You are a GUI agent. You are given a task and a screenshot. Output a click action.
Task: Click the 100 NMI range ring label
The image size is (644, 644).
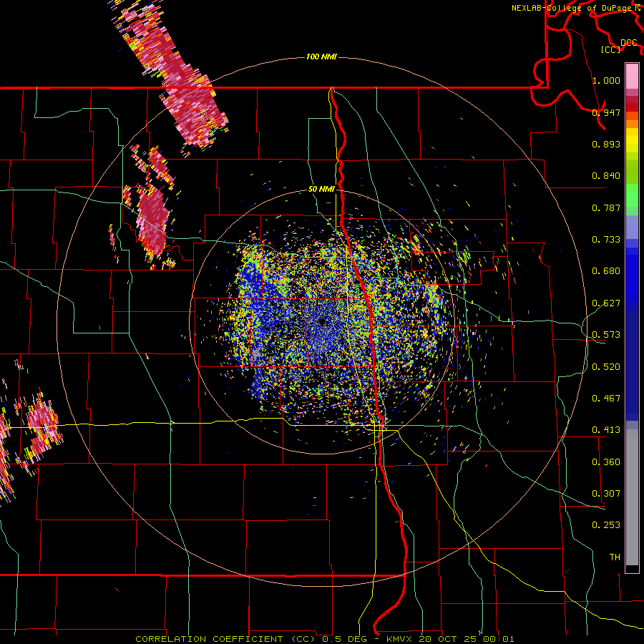coord(321,57)
